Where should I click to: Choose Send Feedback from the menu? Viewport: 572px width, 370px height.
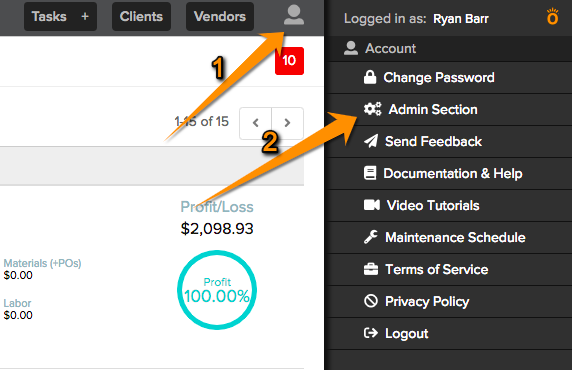(450, 142)
